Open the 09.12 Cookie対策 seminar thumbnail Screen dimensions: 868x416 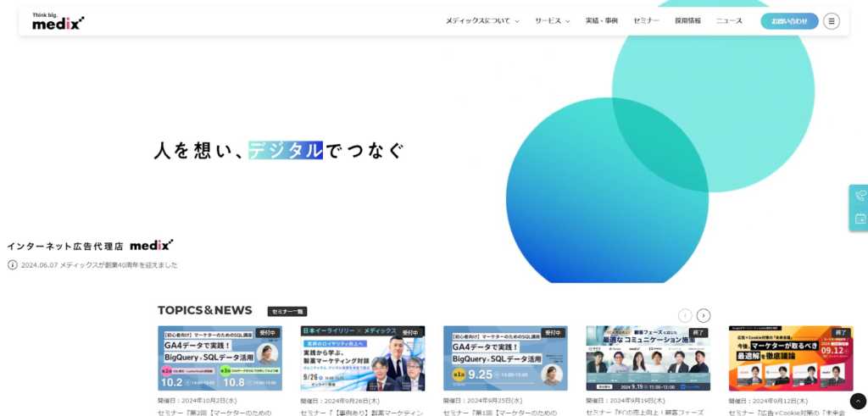(x=790, y=358)
